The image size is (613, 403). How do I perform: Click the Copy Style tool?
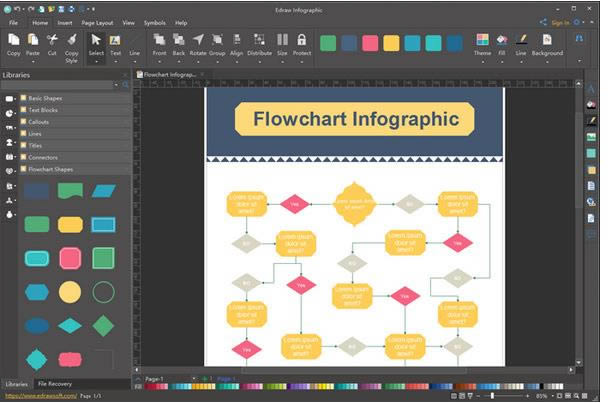72,44
